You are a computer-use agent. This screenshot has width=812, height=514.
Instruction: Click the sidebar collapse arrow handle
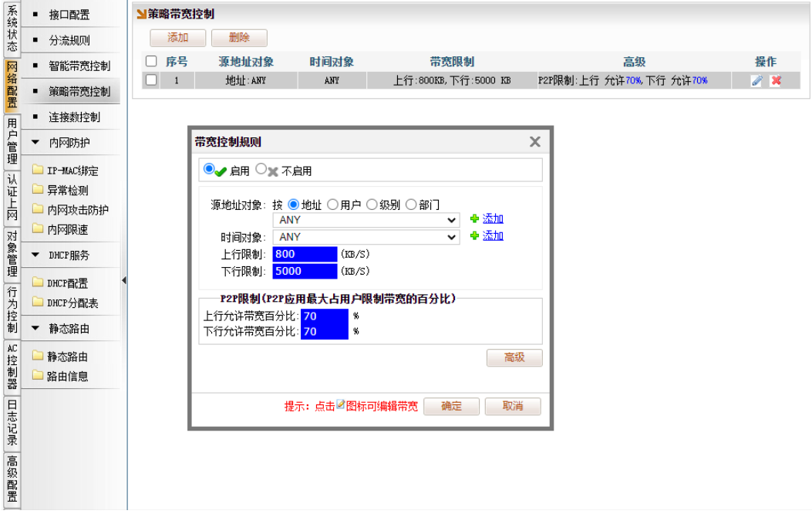124,280
